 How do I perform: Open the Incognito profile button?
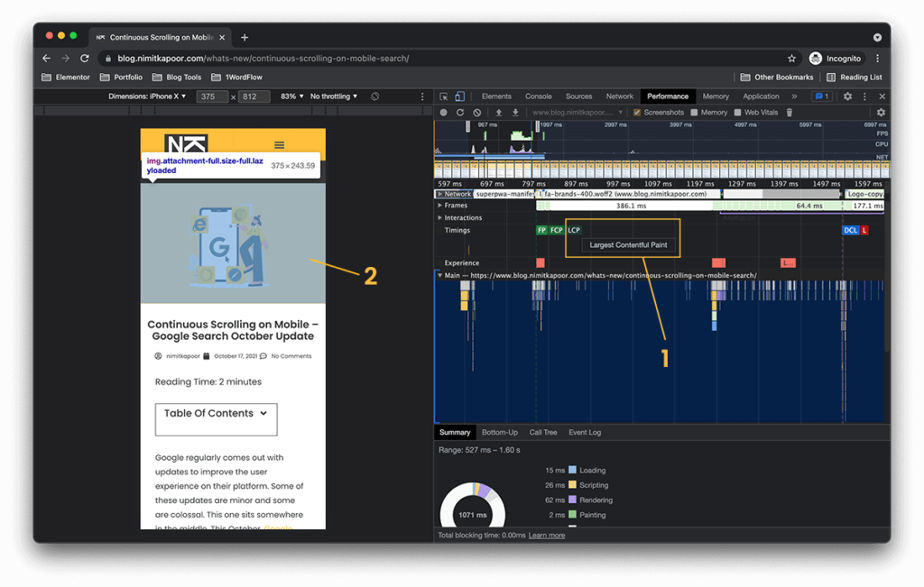836,59
